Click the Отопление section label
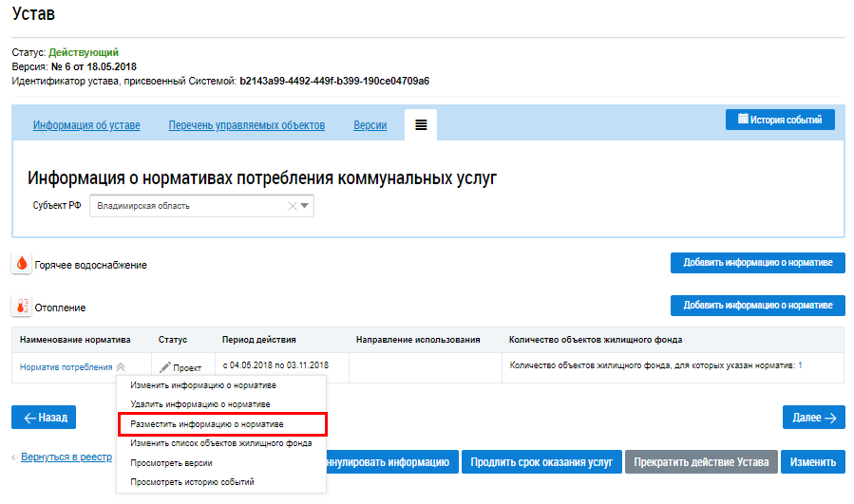854x504 pixels. pyautogui.click(x=61, y=308)
